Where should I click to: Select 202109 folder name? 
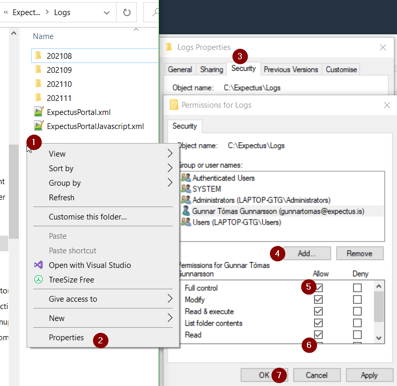tap(59, 70)
